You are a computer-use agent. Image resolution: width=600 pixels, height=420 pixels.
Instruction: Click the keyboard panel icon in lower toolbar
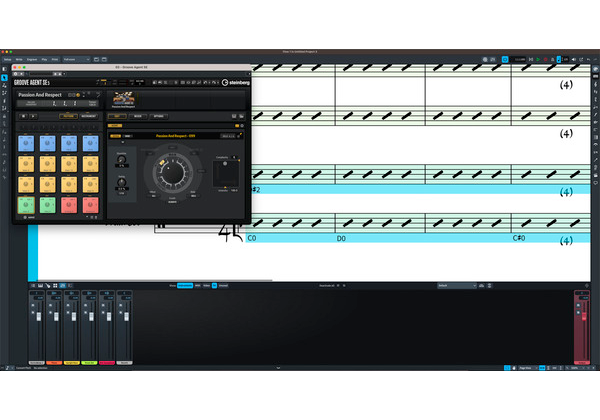(x=40, y=286)
